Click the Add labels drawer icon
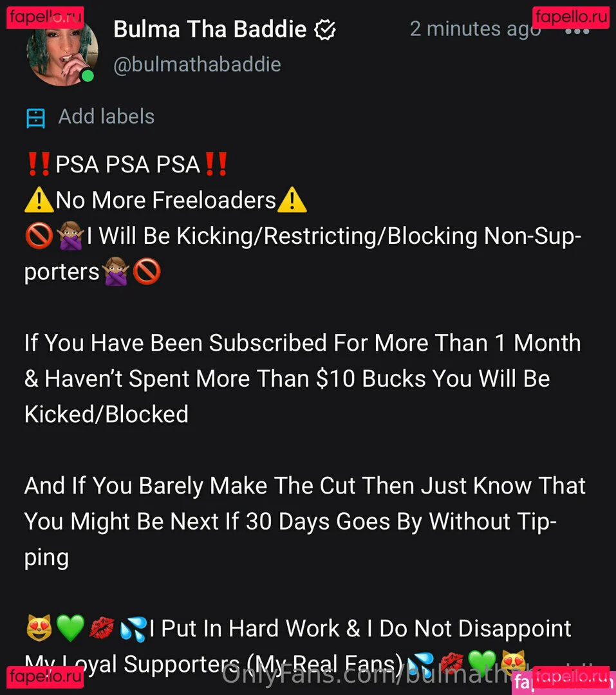Screen dimensions: 616x695 35,118
